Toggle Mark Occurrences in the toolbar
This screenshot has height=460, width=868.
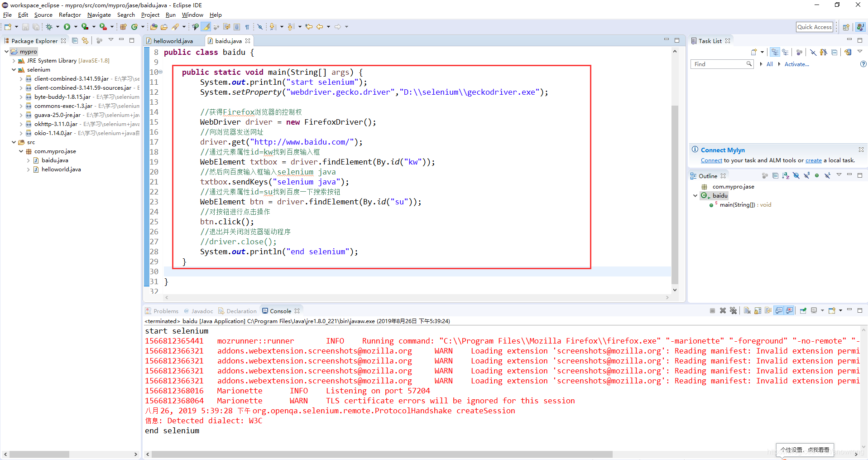tap(206, 27)
